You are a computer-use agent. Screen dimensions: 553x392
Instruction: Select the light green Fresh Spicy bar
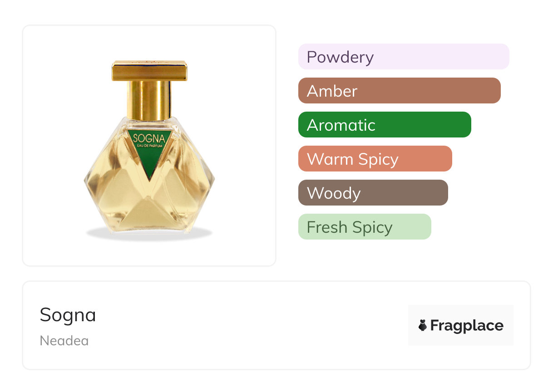tap(364, 227)
